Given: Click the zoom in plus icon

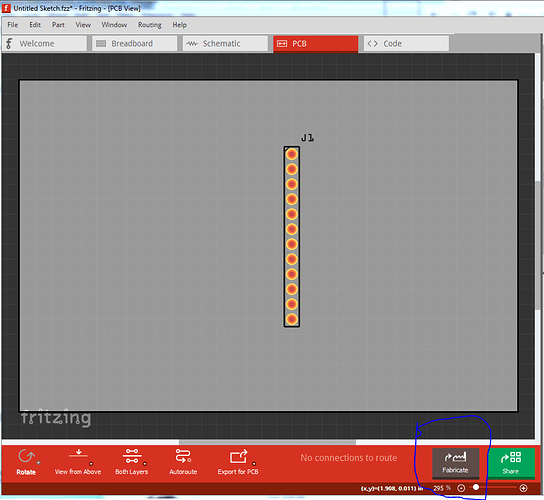Looking at the screenshot, I should [524, 488].
